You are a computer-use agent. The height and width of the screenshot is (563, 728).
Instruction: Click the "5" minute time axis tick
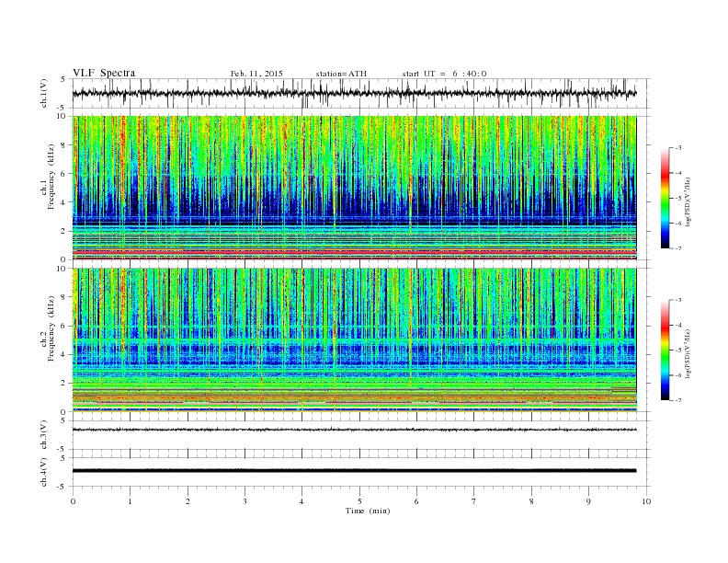click(x=359, y=501)
